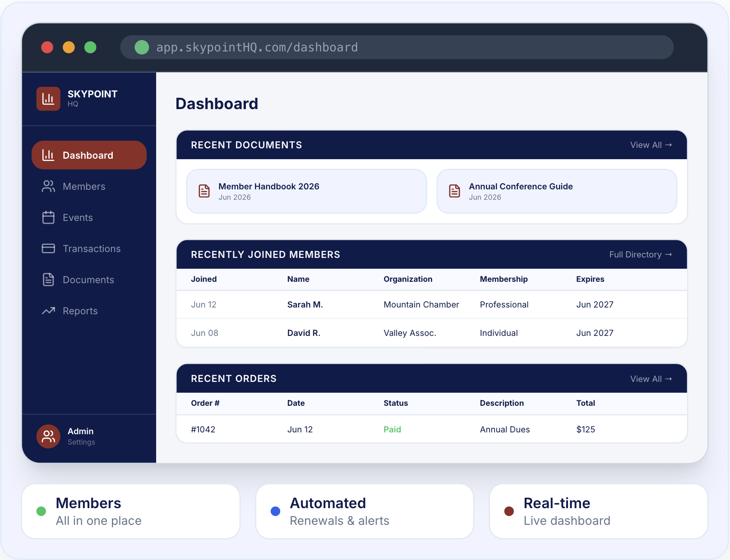
Task: Select Reports in the sidebar
Action: (89, 311)
